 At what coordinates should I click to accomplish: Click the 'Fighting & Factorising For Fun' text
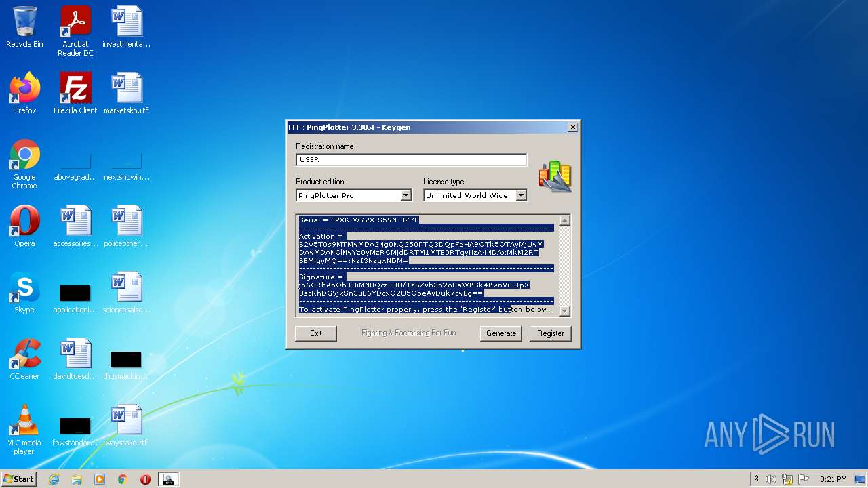(409, 333)
